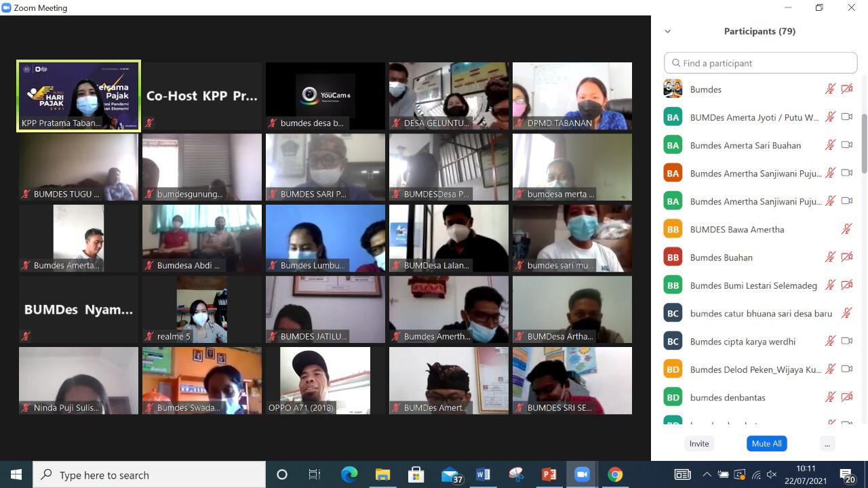Viewport: 868px width, 488px height.
Task: Click the disabled camera icon for bumdes denbantas
Action: (x=846, y=397)
